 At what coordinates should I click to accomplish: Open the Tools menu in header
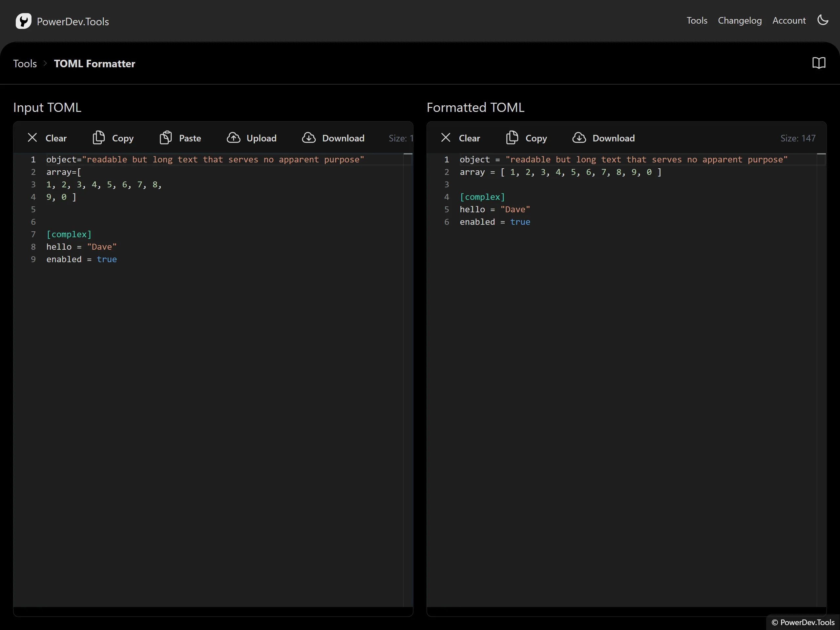[697, 20]
